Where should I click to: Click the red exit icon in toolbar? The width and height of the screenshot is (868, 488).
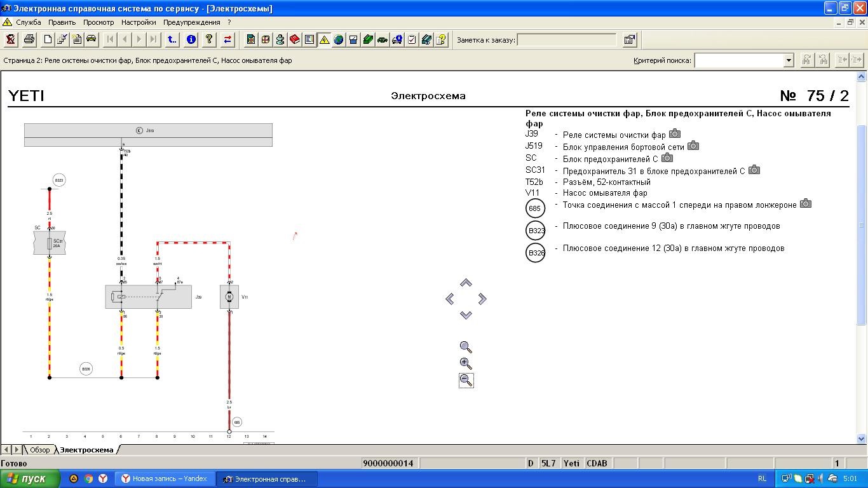11,39
